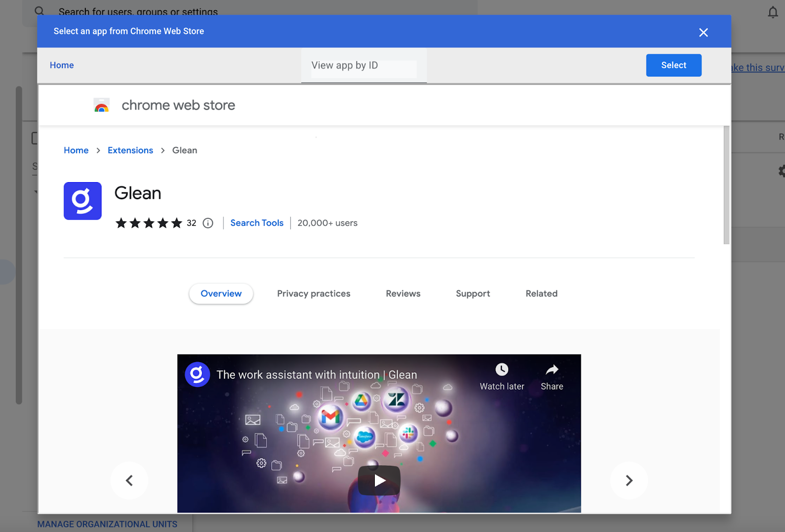
Task: Click the Gmail icon in video thumbnail
Action: coord(330,417)
